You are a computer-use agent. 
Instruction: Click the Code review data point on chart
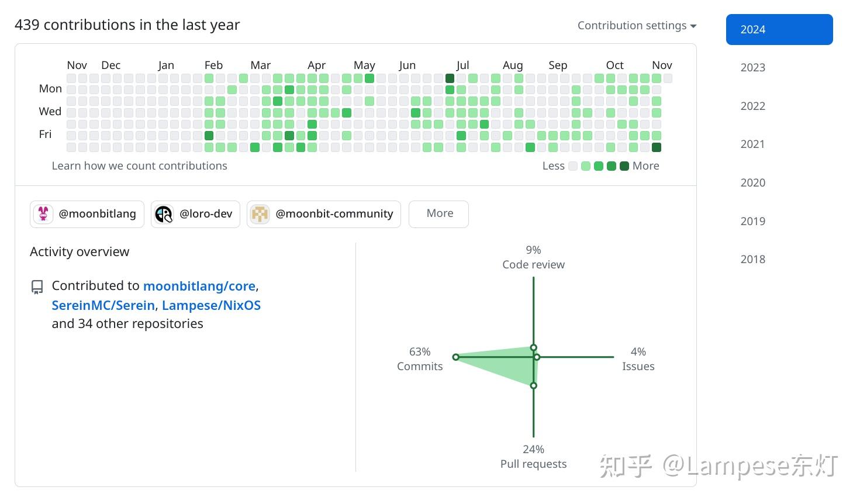533,347
